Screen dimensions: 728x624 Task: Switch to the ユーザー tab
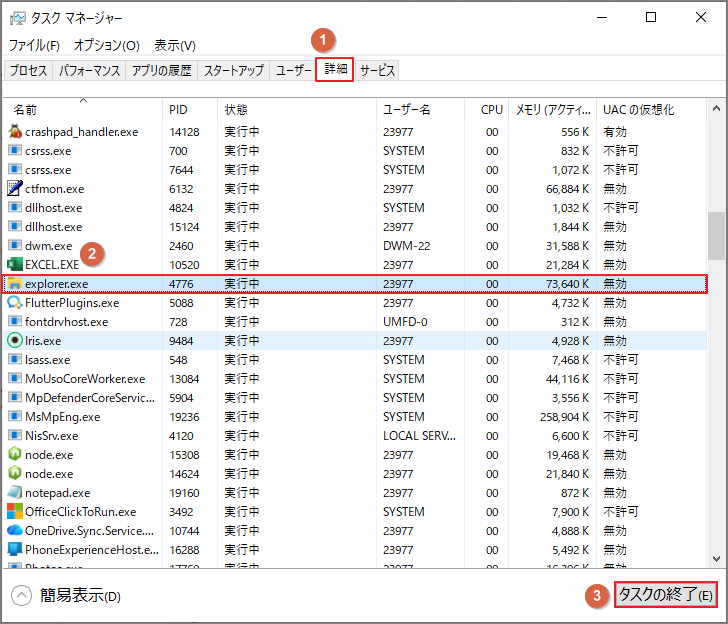click(293, 71)
